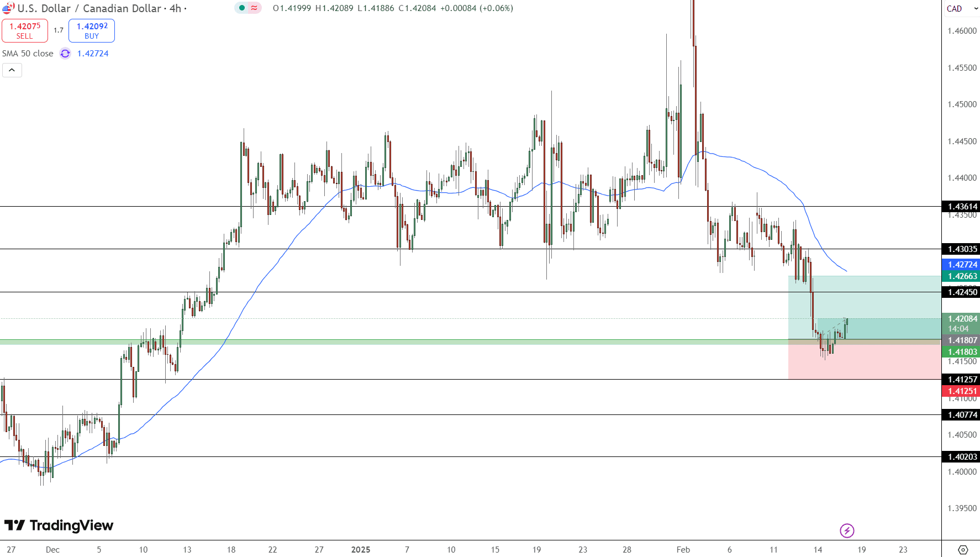Image resolution: width=980 pixels, height=557 pixels.
Task: Click the green 1.42663 target price label
Action: click(961, 276)
